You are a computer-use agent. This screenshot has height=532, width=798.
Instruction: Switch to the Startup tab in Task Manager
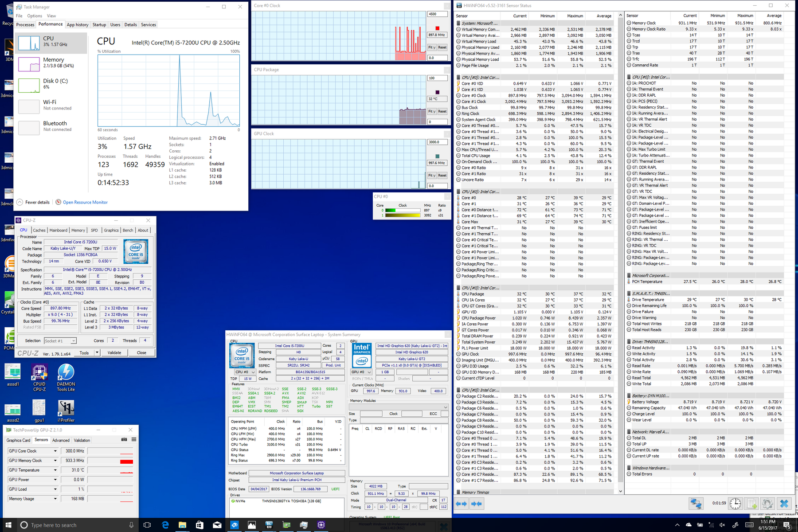coord(99,25)
